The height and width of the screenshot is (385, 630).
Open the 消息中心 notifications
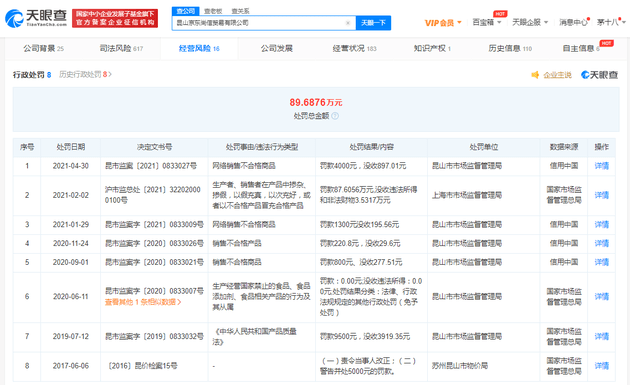(574, 23)
